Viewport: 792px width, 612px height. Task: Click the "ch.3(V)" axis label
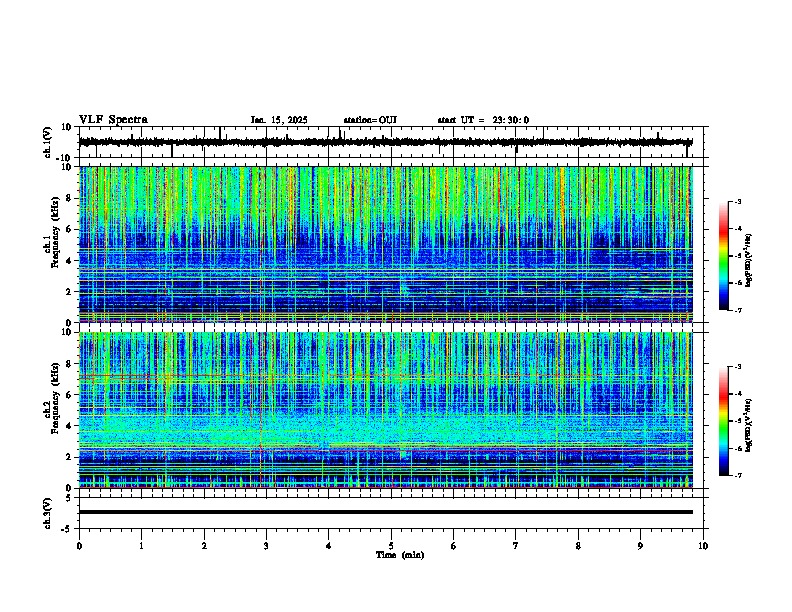pyautogui.click(x=48, y=513)
